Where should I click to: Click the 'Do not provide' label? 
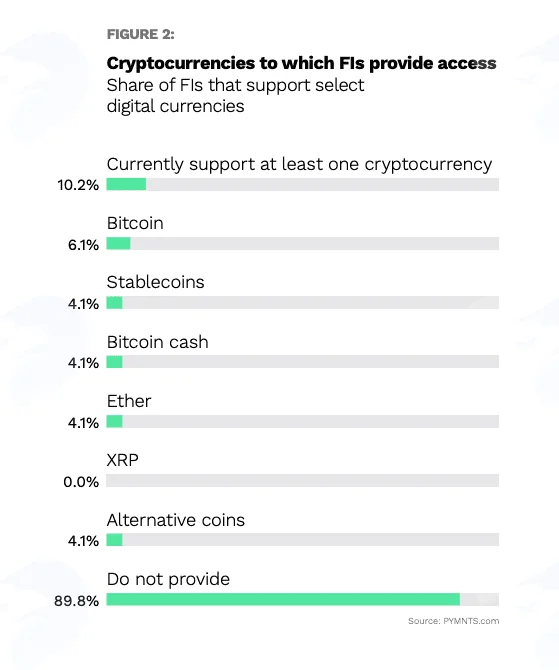coord(168,579)
